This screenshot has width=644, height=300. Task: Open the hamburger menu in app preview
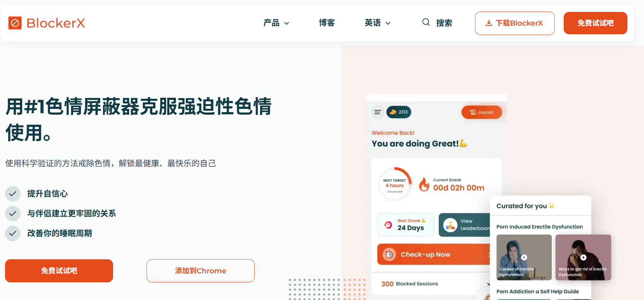(x=377, y=112)
